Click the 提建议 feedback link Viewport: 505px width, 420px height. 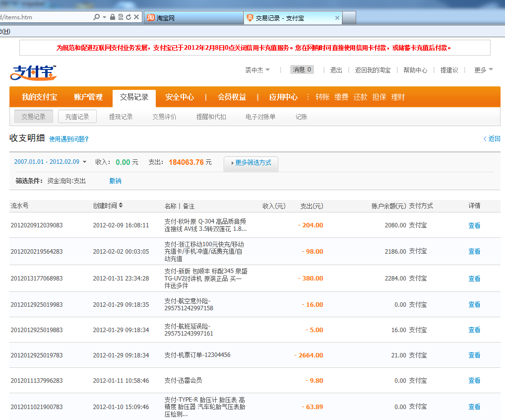click(449, 70)
